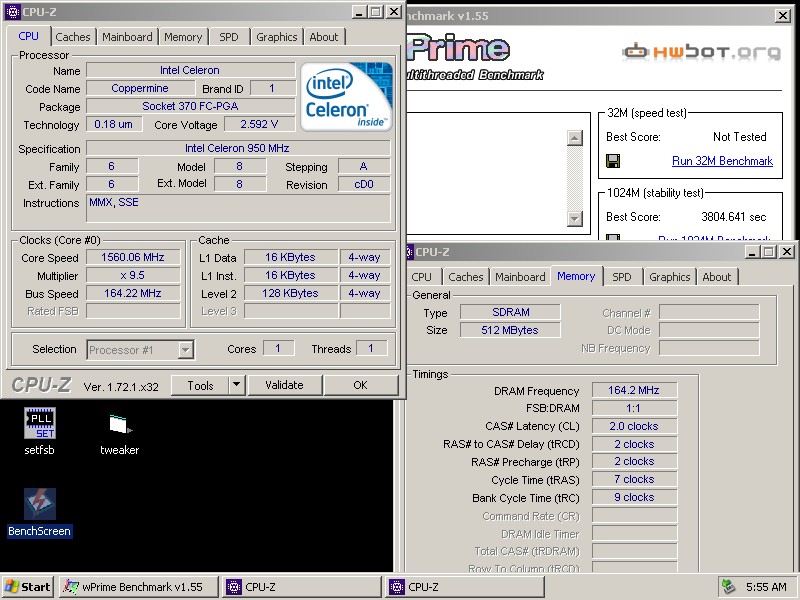Click the Code Name value Coppermine
This screenshot has width=800, height=600.
[x=140, y=88]
